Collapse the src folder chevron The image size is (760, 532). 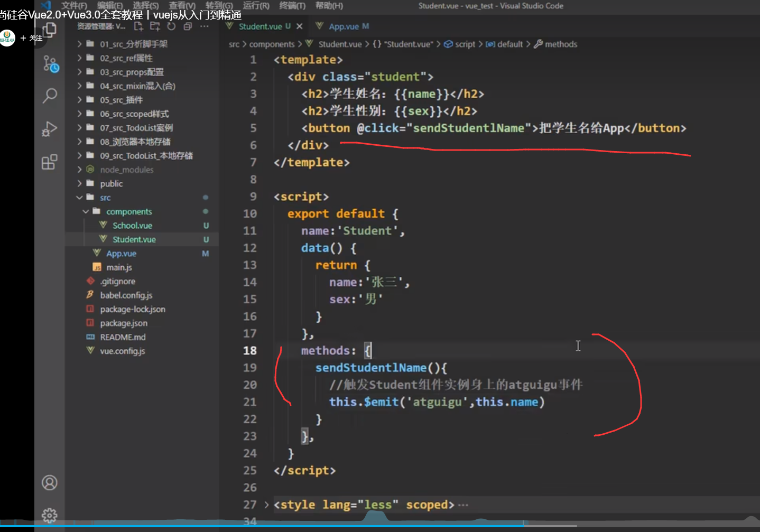point(79,198)
